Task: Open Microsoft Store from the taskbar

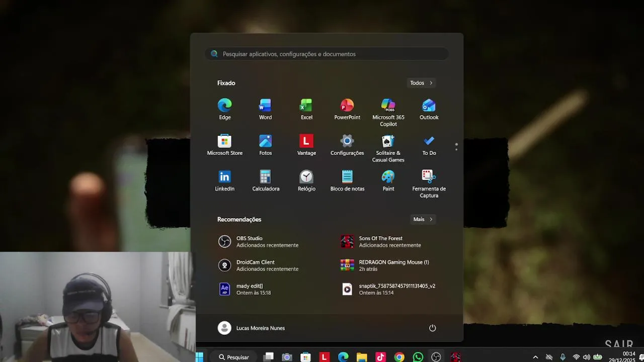Action: 305,357
